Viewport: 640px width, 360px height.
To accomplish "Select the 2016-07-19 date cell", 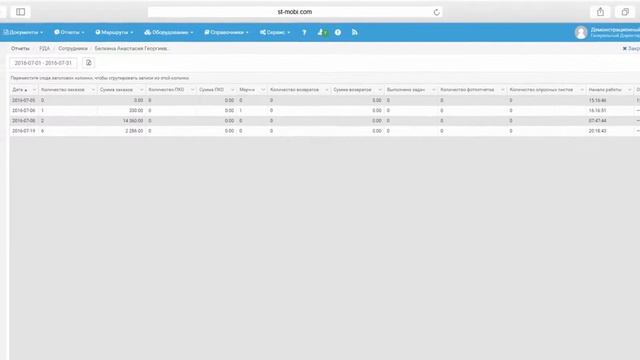I will (x=24, y=131).
